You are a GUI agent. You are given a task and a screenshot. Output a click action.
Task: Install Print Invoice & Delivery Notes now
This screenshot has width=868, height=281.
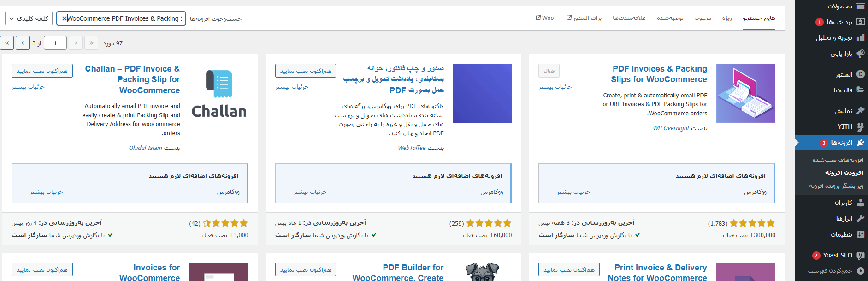point(569,269)
